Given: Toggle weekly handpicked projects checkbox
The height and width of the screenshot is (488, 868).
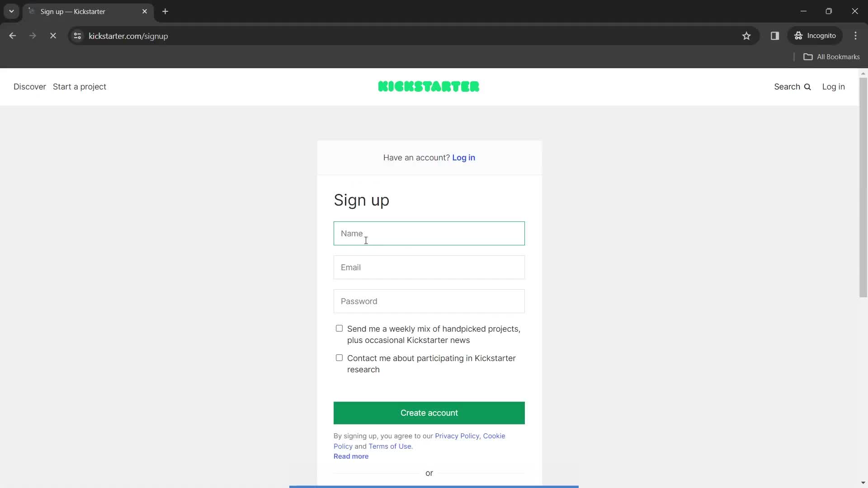Looking at the screenshot, I should (x=339, y=328).
